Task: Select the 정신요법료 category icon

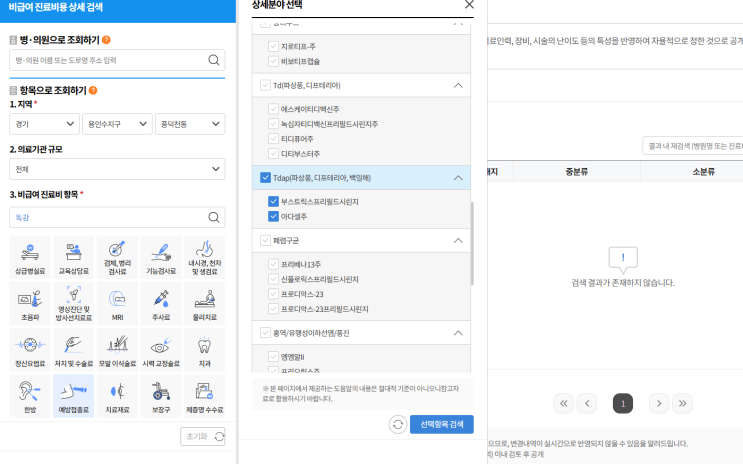Action: (30, 349)
